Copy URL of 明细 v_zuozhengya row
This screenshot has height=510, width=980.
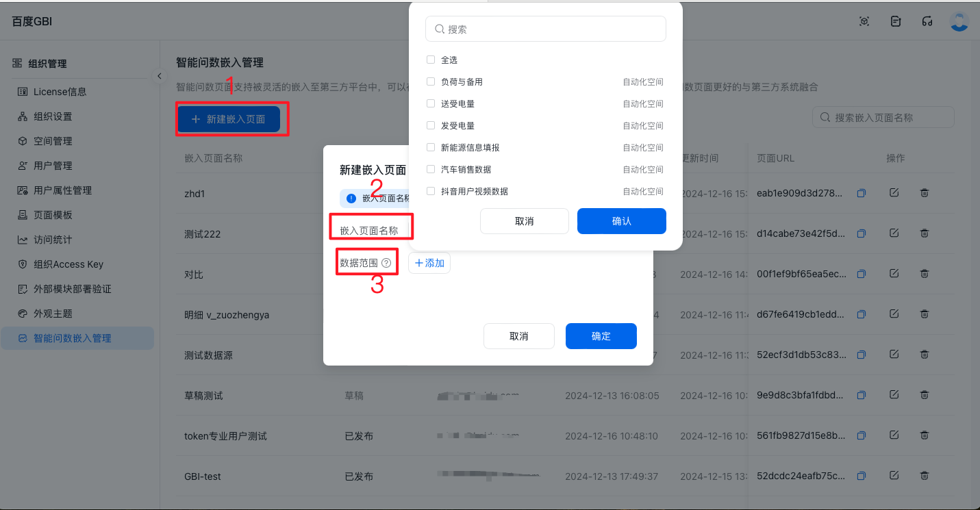862,315
